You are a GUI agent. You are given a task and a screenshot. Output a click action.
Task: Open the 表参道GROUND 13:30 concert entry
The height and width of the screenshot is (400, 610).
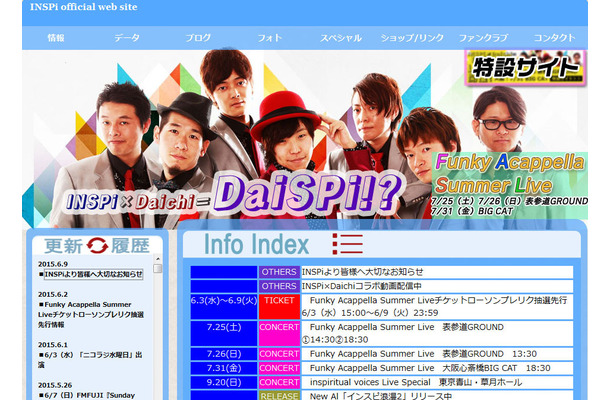[437, 354]
